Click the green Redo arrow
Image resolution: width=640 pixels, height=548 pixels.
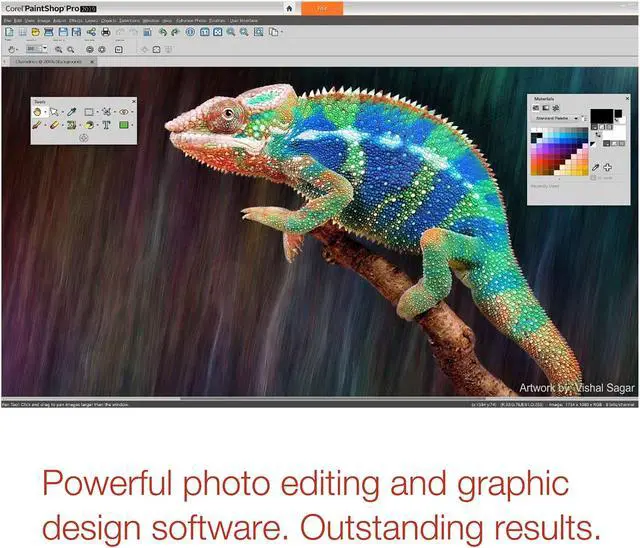[x=176, y=32]
